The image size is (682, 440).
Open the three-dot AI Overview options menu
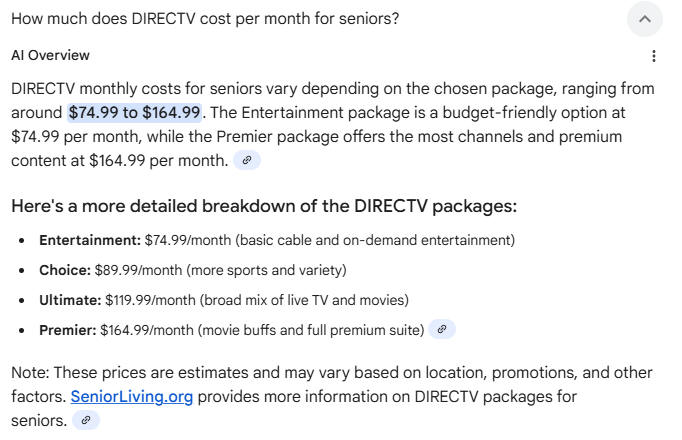tap(654, 56)
